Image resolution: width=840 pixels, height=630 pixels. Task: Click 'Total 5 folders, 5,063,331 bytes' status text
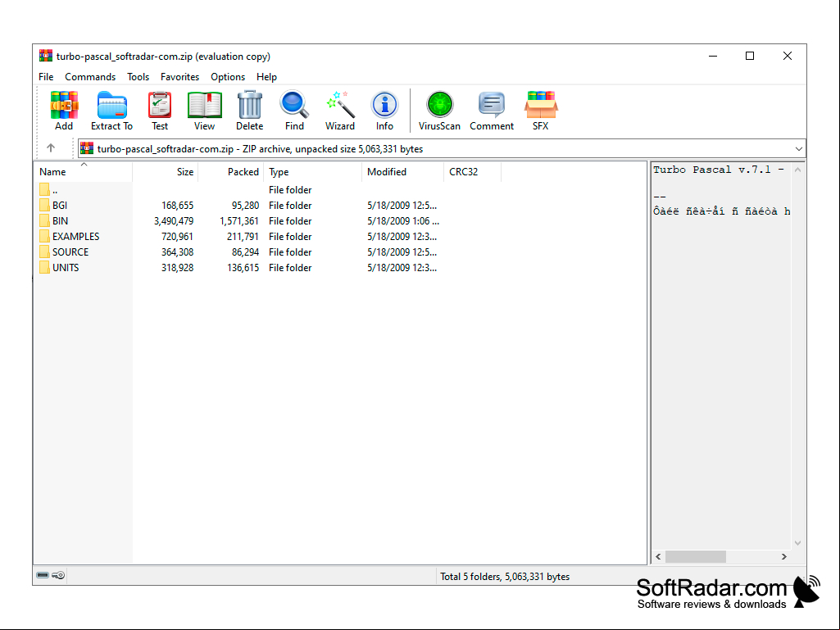[505, 577]
